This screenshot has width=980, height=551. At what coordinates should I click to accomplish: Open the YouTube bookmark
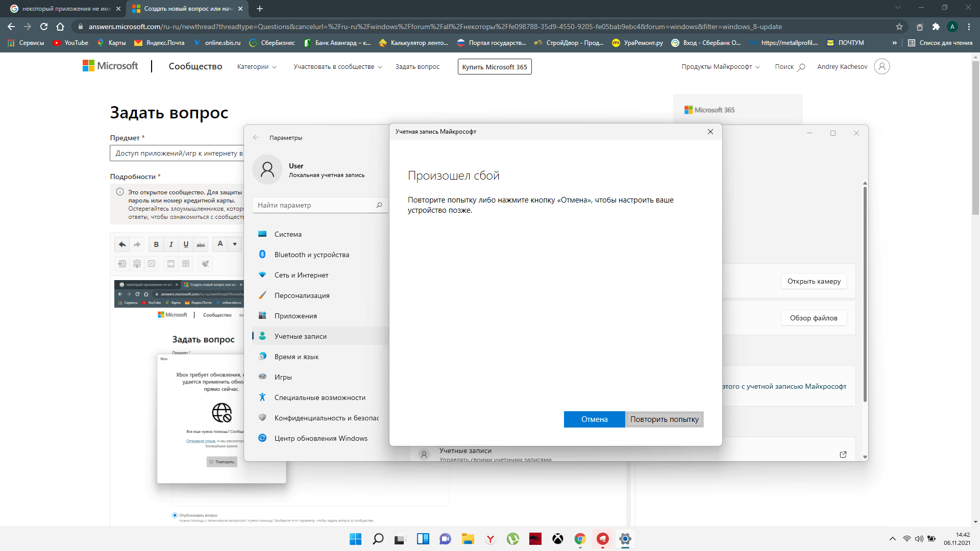pyautogui.click(x=70, y=43)
